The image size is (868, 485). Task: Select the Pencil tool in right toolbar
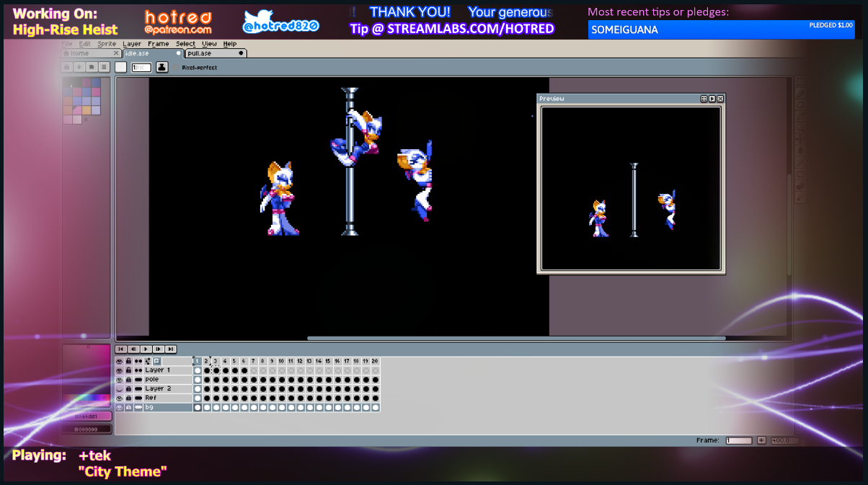click(x=800, y=93)
